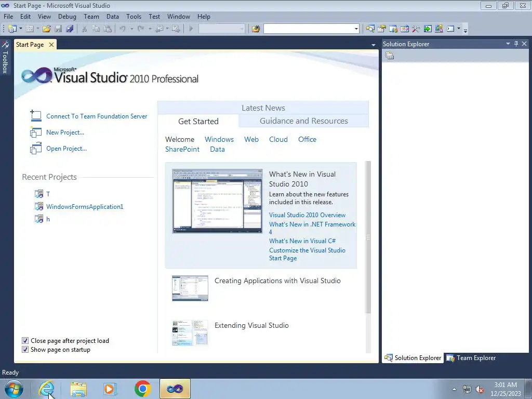532x399 pixels.
Task: Expand the Undo history dropdown arrow
Action: [131, 29]
